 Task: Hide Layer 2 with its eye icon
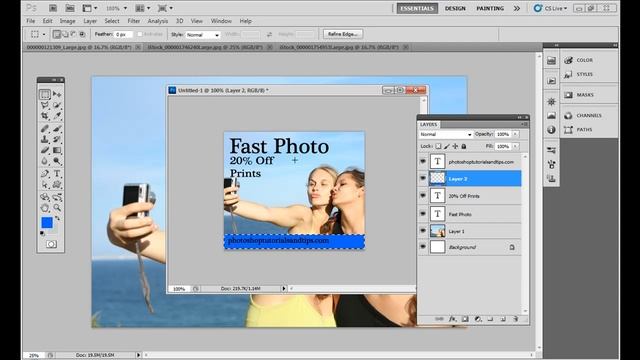[x=423, y=178]
